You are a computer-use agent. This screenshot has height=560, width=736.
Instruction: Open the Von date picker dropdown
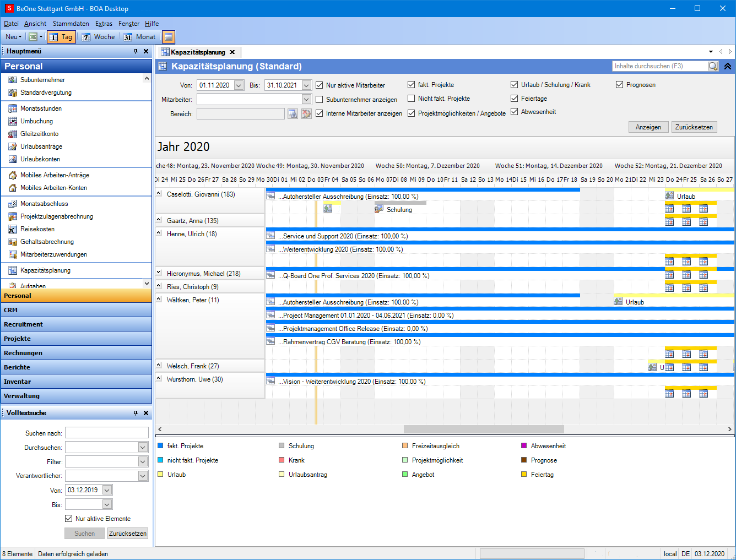click(x=239, y=85)
